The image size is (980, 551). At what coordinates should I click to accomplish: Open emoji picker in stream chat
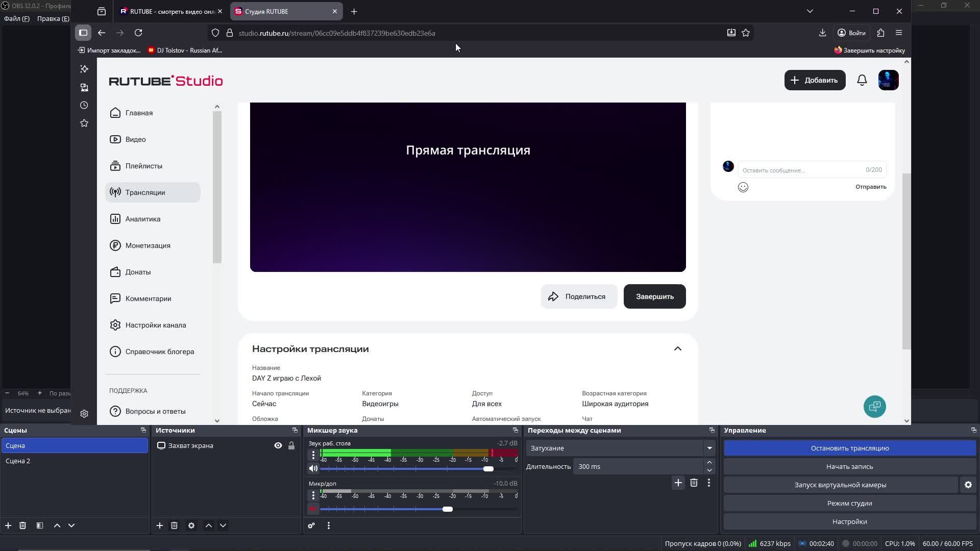(x=743, y=187)
